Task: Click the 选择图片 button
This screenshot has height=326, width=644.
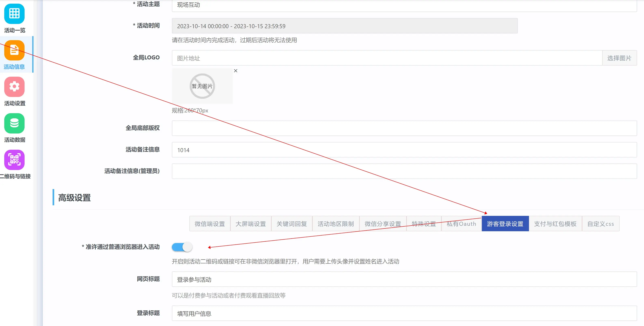Action: point(619,58)
